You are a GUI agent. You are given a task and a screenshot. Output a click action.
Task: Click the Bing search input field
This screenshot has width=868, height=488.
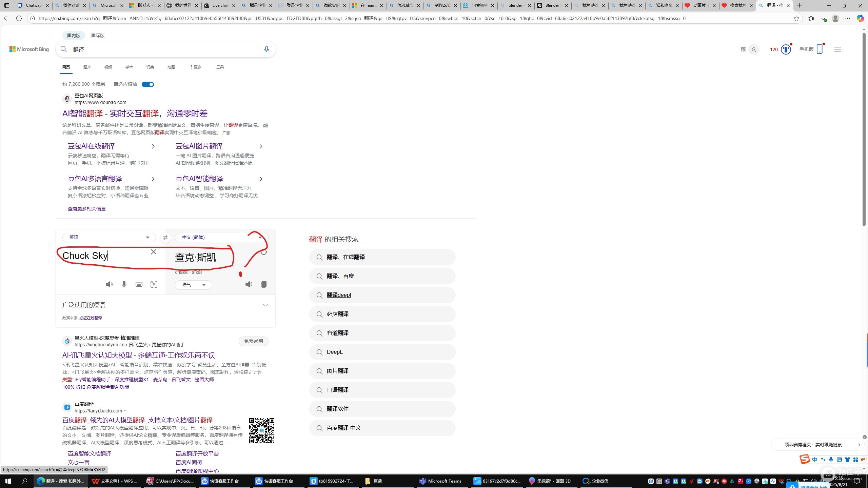click(x=166, y=49)
